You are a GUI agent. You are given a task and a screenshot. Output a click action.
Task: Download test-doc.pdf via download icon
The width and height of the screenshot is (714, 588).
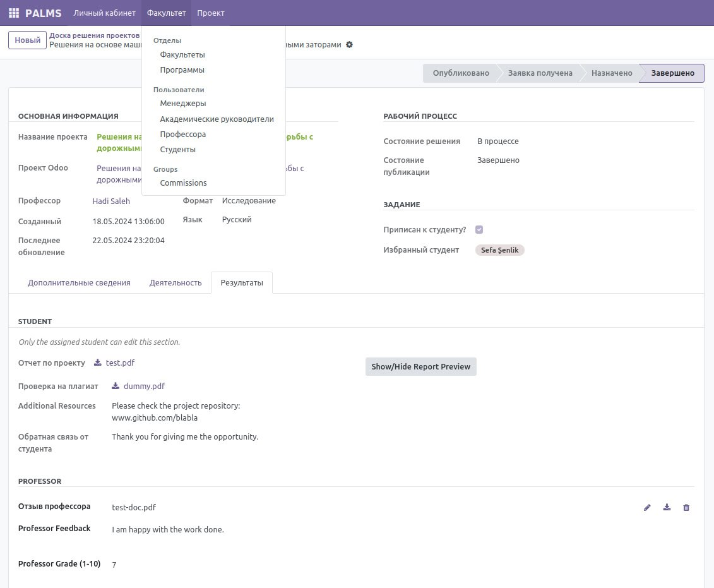[x=667, y=507]
